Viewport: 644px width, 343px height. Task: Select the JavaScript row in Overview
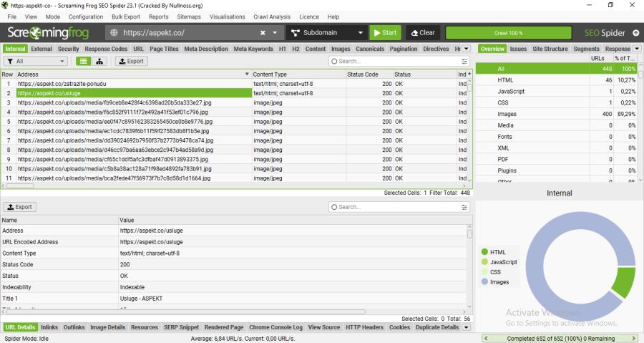[557, 91]
